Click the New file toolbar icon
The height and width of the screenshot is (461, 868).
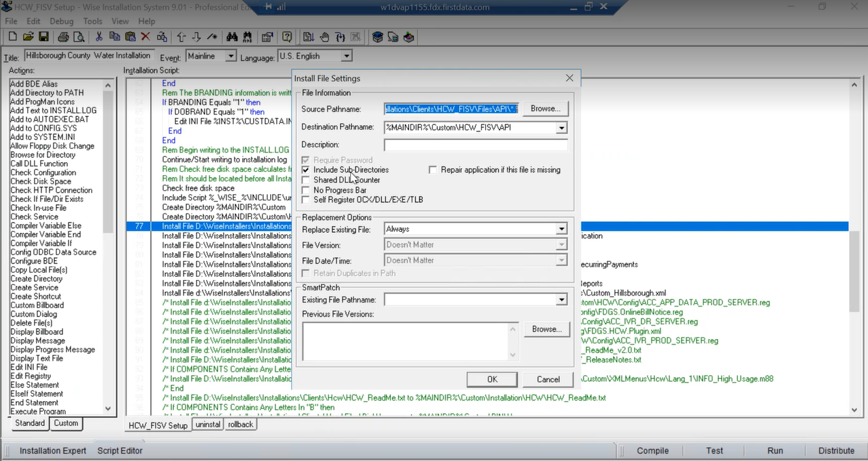pos(13,37)
